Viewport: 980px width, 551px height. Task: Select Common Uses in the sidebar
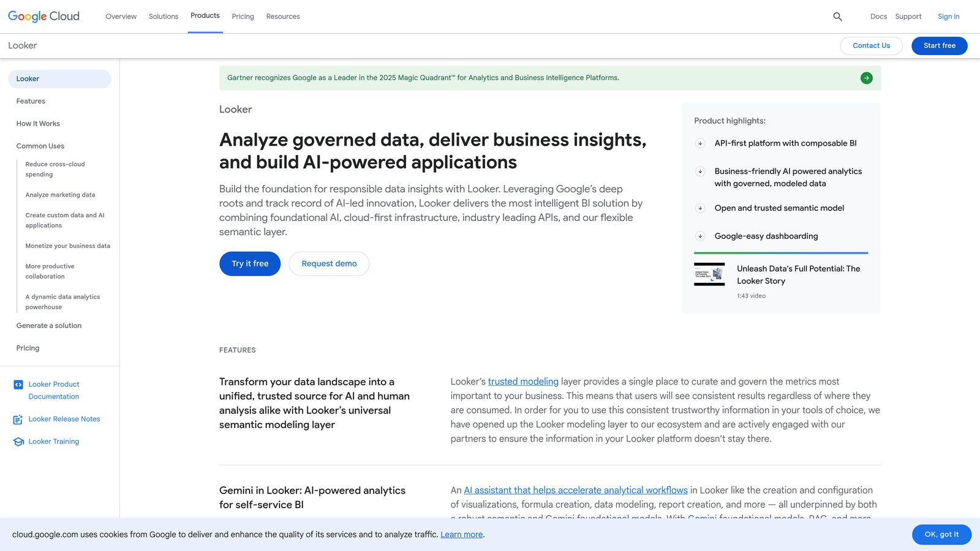tap(40, 146)
